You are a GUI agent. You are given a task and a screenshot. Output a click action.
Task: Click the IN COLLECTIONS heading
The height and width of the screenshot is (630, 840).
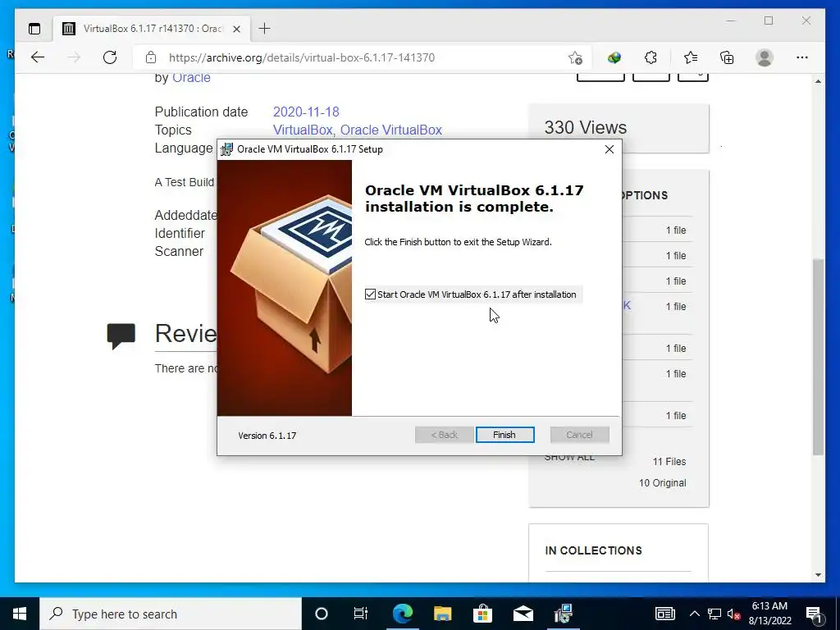[593, 550]
